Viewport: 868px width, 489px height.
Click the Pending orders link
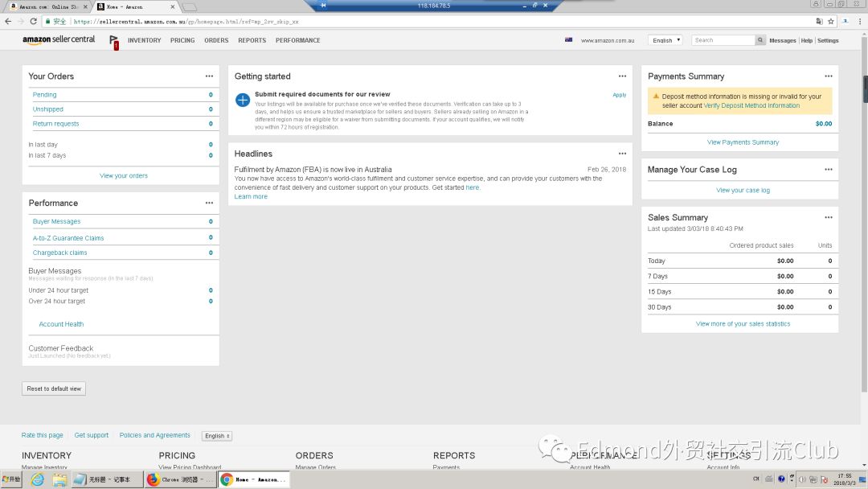(x=44, y=95)
